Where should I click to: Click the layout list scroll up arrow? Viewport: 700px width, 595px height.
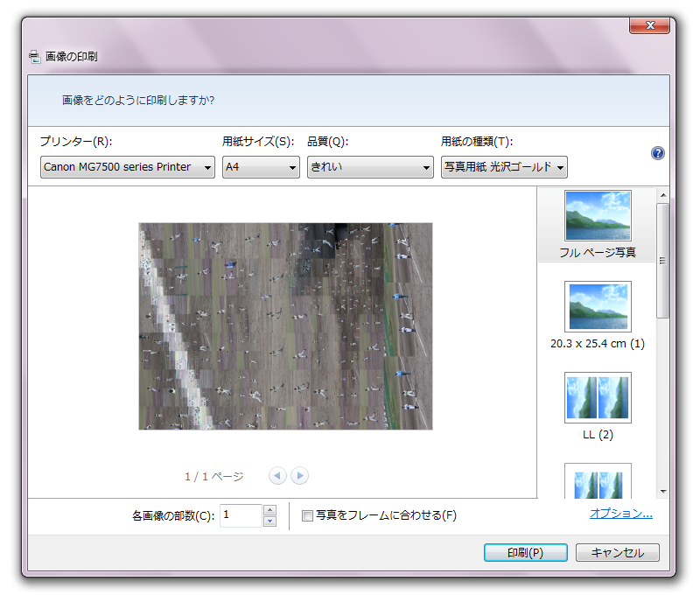(x=663, y=195)
